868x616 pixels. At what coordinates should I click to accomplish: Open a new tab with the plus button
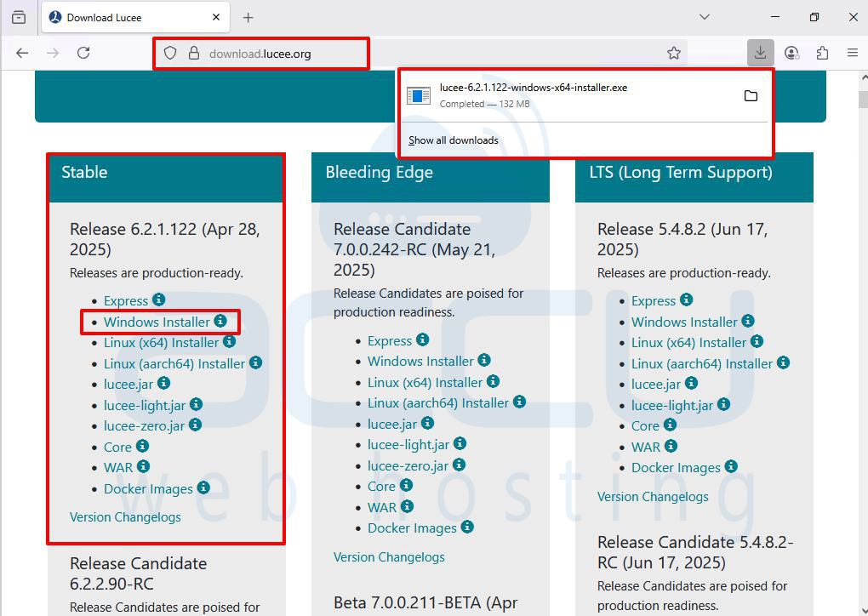point(248,18)
